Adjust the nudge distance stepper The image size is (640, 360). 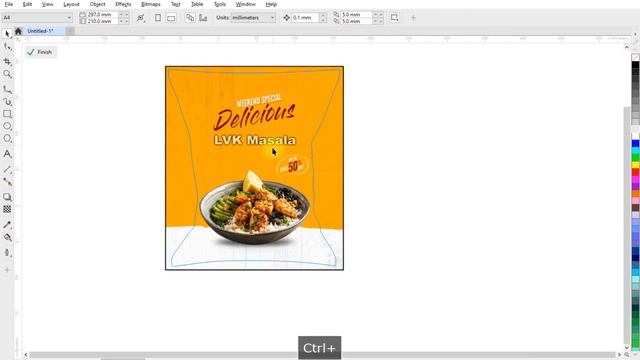click(323, 18)
